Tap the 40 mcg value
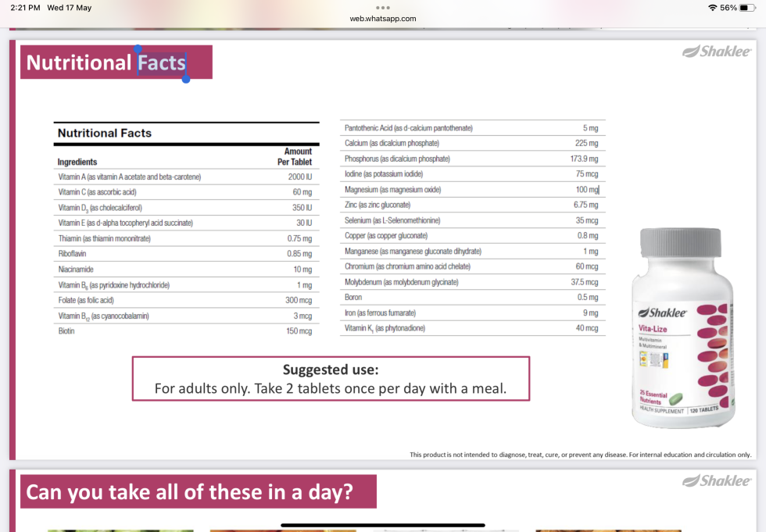The image size is (766, 532). tap(587, 328)
